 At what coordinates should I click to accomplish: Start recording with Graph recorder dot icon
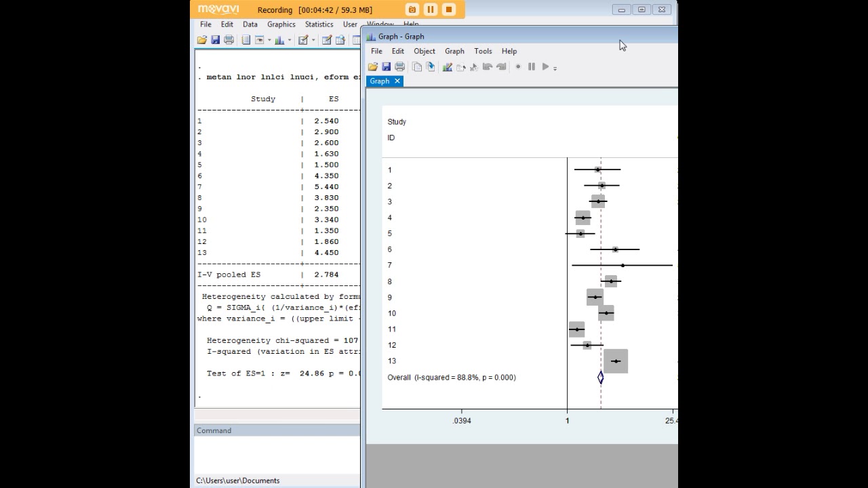[x=518, y=66]
